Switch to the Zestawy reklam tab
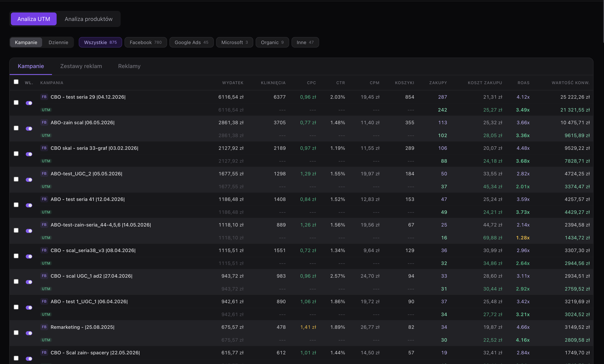 (x=81, y=66)
